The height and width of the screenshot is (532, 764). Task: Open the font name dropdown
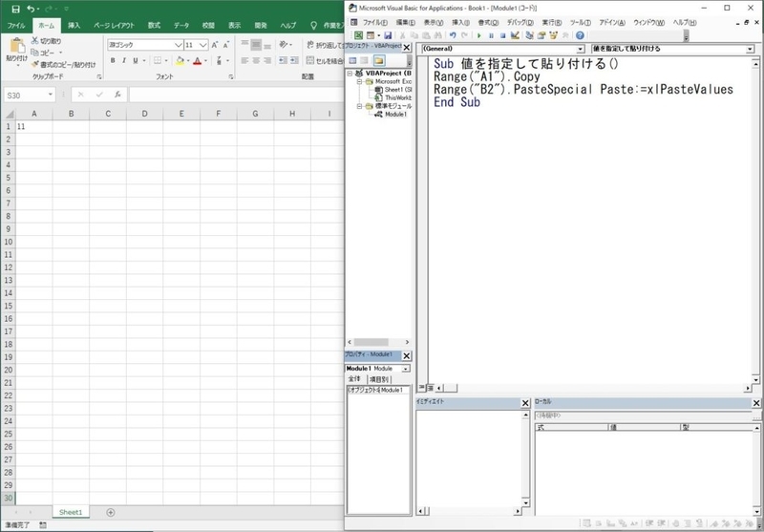179,45
